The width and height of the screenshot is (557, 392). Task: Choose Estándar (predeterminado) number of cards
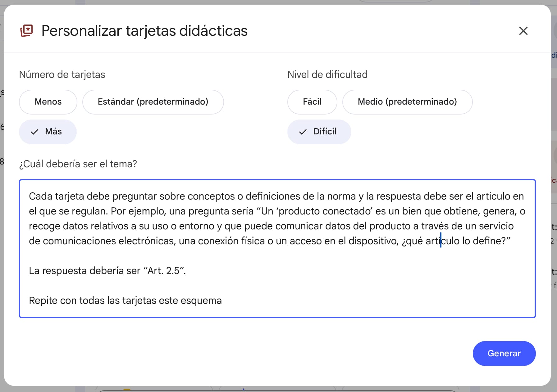pyautogui.click(x=153, y=102)
